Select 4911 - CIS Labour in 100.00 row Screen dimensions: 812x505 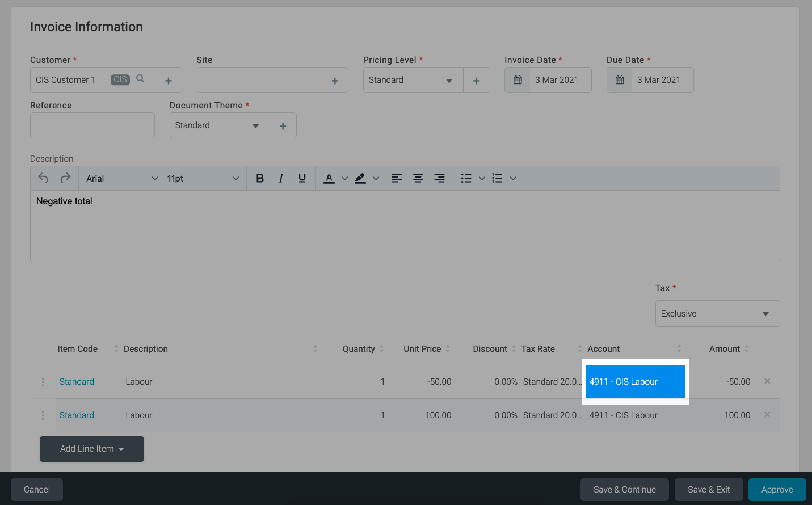(624, 415)
